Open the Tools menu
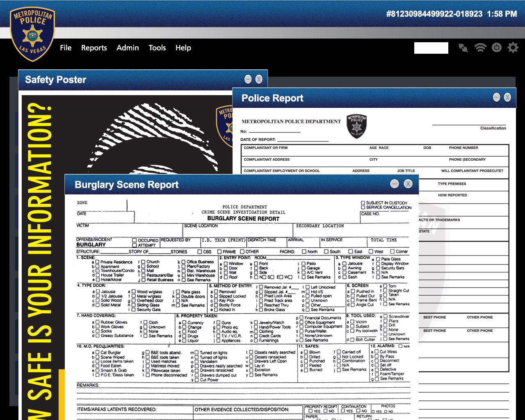Viewport: 525px width, 420px height. [157, 48]
